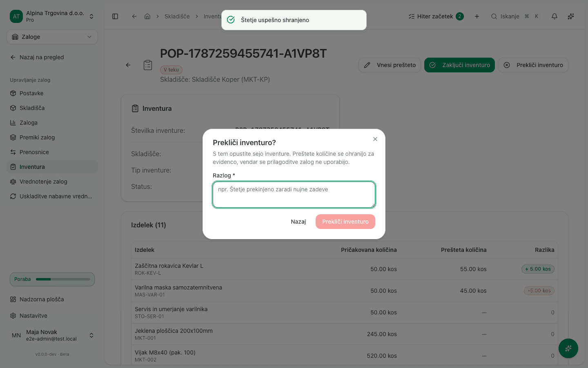Click the Jeklena ploščica 200x100mm row
The height and width of the screenshot is (368, 588).
(x=345, y=334)
